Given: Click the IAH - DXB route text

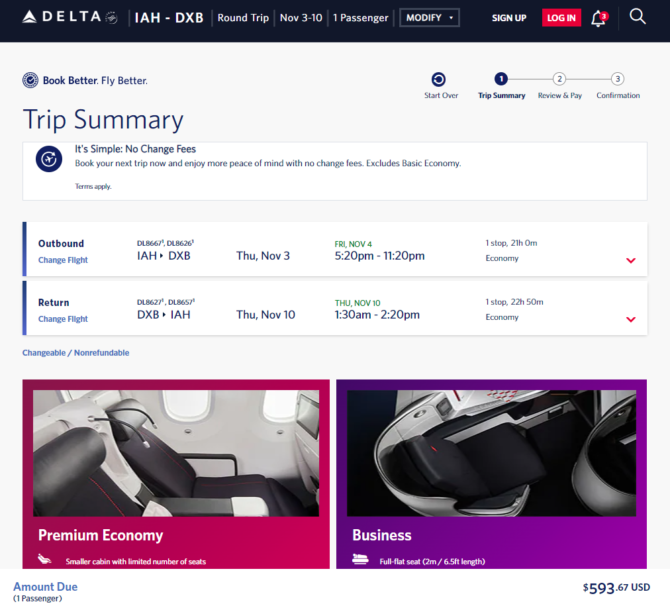Looking at the screenshot, I should (169, 18).
